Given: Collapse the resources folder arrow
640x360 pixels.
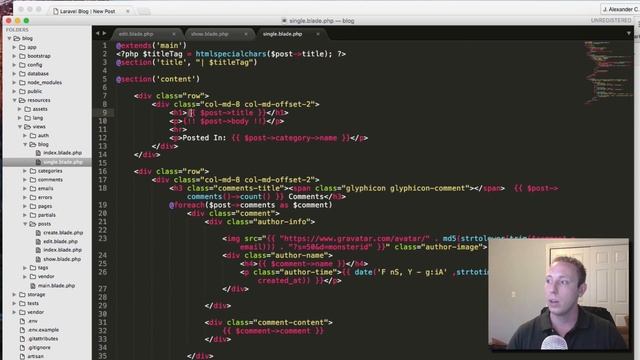Looking at the screenshot, I should tap(14, 100).
